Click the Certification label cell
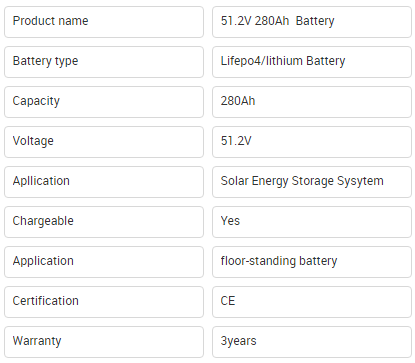The width and height of the screenshot is (415, 363). [104, 302]
